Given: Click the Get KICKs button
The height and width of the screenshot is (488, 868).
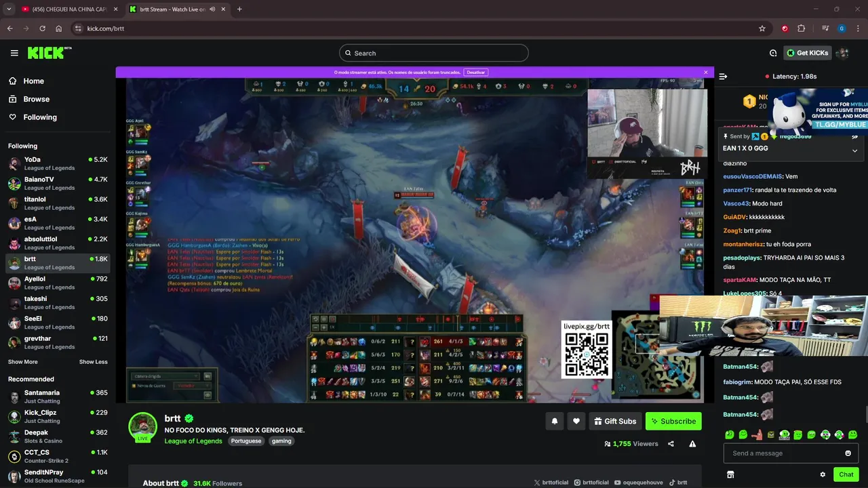Looking at the screenshot, I should (808, 53).
